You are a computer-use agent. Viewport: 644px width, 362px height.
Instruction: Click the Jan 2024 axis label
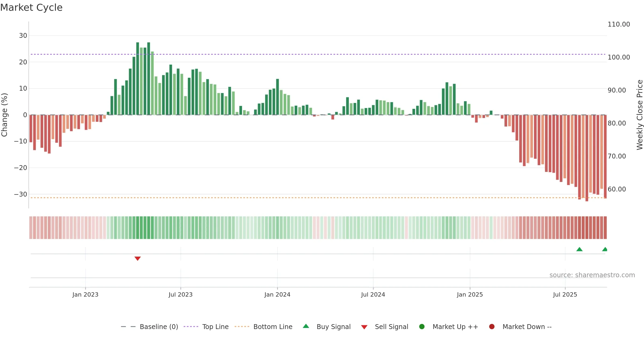pyautogui.click(x=277, y=294)
